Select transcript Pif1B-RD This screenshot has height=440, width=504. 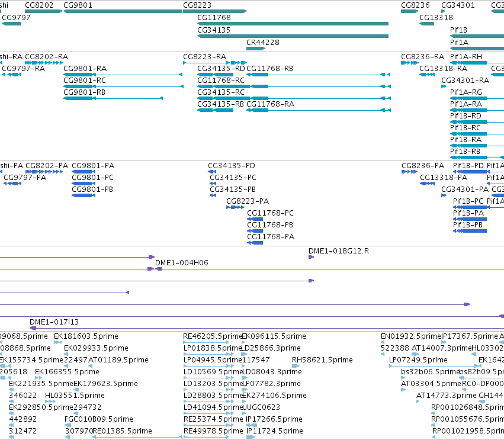tap(477, 122)
